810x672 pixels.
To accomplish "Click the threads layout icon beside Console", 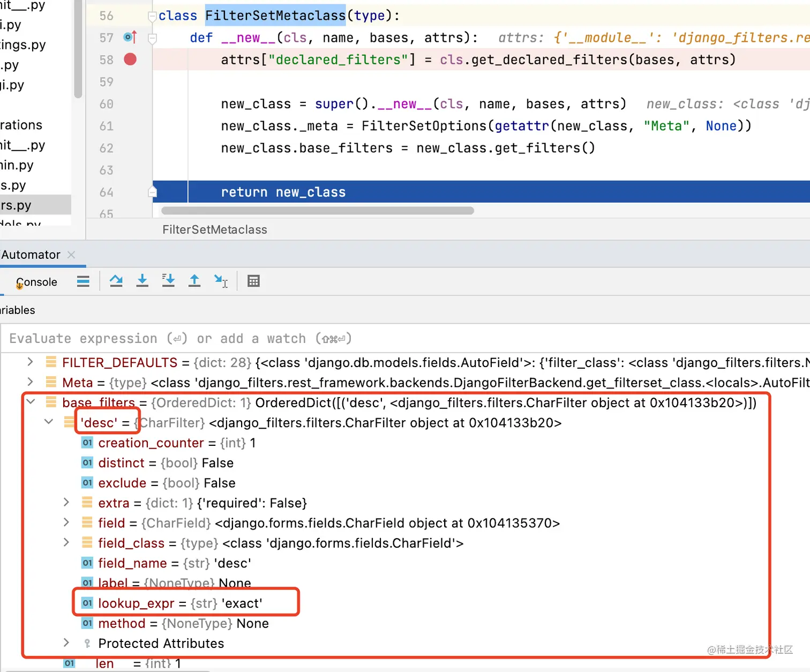I will (x=83, y=281).
